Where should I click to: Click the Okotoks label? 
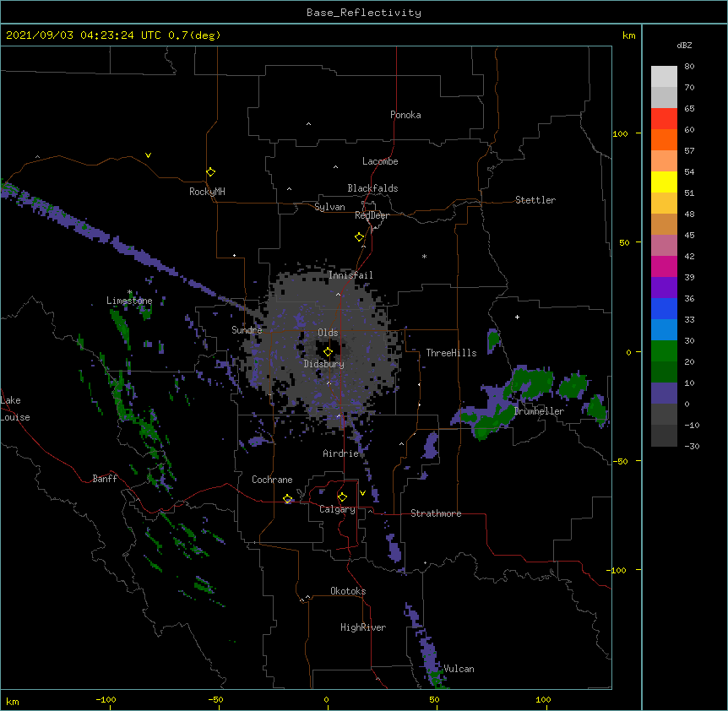(x=348, y=591)
